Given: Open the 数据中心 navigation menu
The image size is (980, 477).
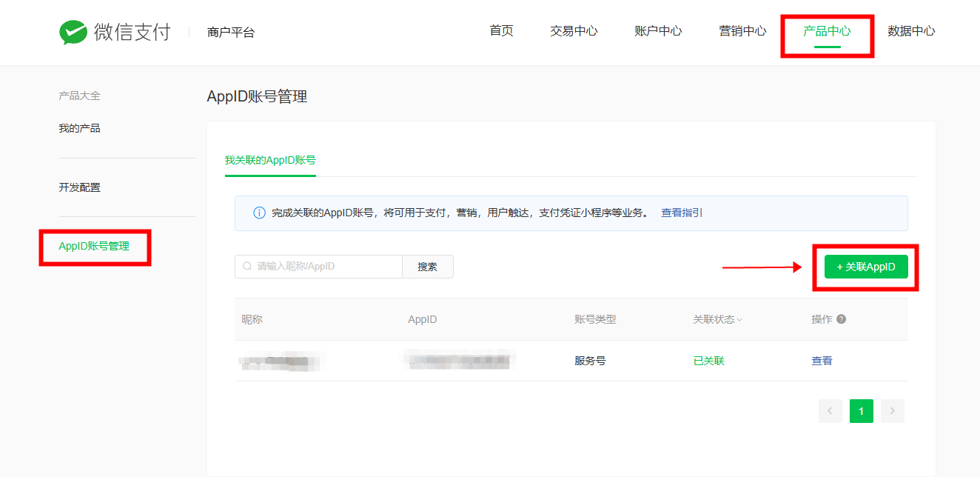Looking at the screenshot, I should pos(911,31).
